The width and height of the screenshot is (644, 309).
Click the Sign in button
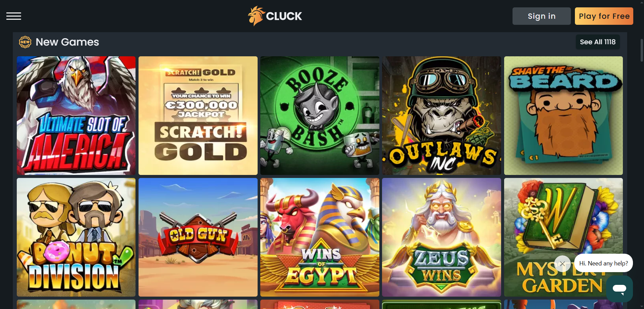tap(541, 16)
